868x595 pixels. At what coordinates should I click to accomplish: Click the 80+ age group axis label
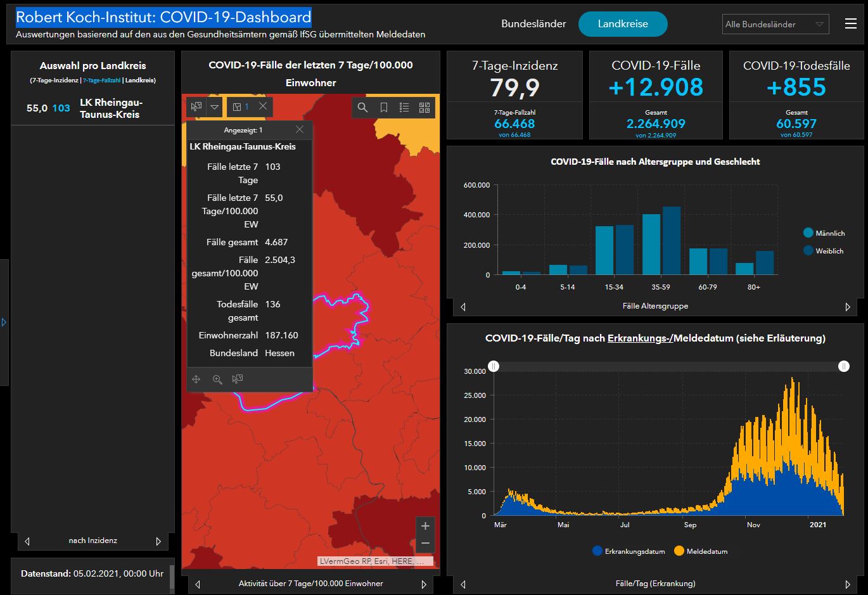click(x=753, y=287)
